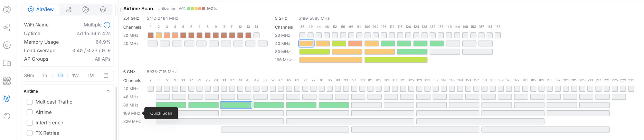Collapse the side panel with arrow icon
Viewport: 644px width, 140px height.
click(x=118, y=10)
